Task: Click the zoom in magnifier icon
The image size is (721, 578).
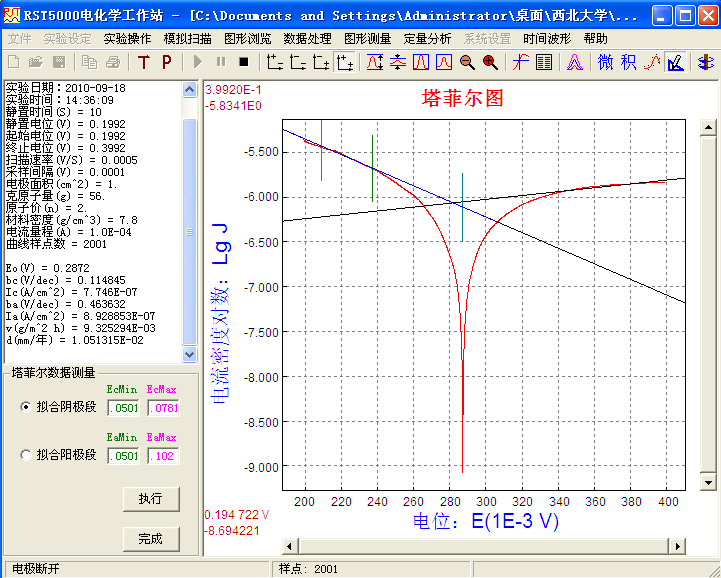Action: [490, 62]
